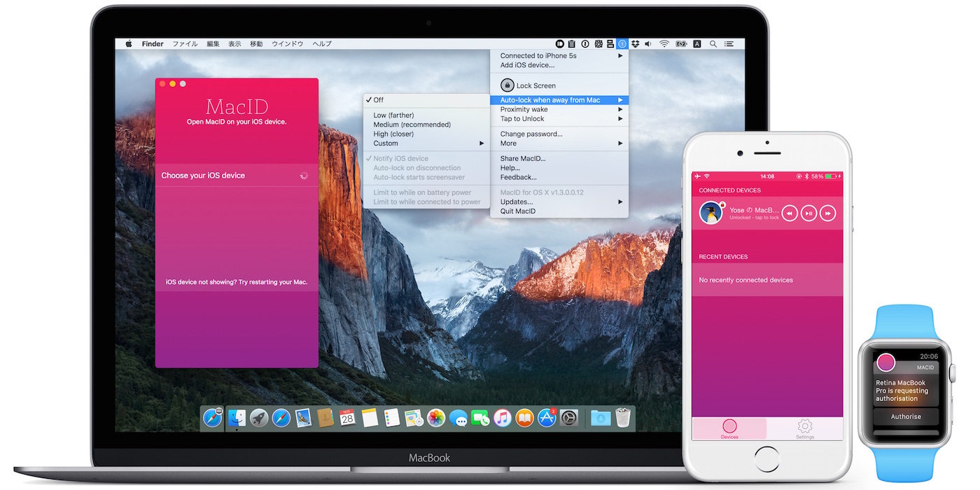Open Reminders from the Dock
Viewport: 980px width, 490px height.
click(391, 418)
